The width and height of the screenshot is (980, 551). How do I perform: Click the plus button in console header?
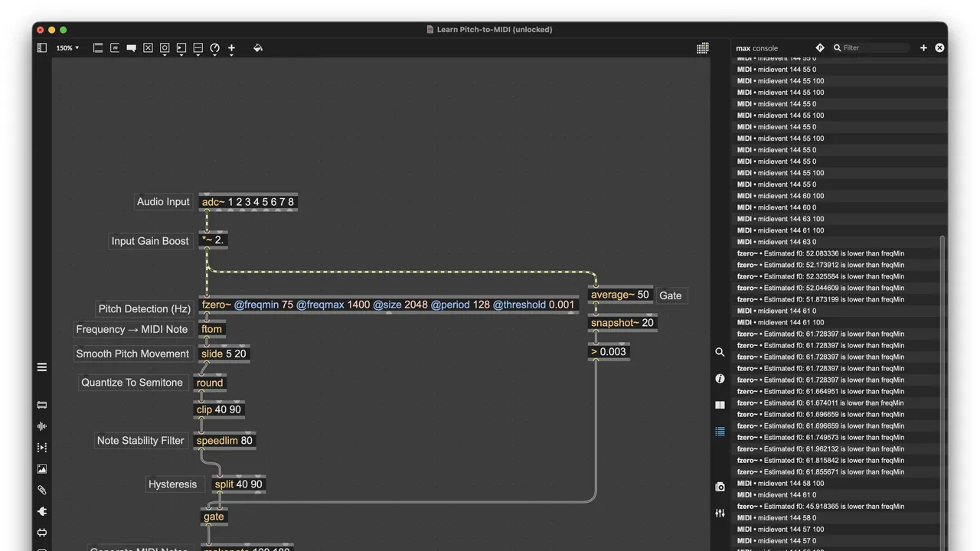[x=923, y=47]
